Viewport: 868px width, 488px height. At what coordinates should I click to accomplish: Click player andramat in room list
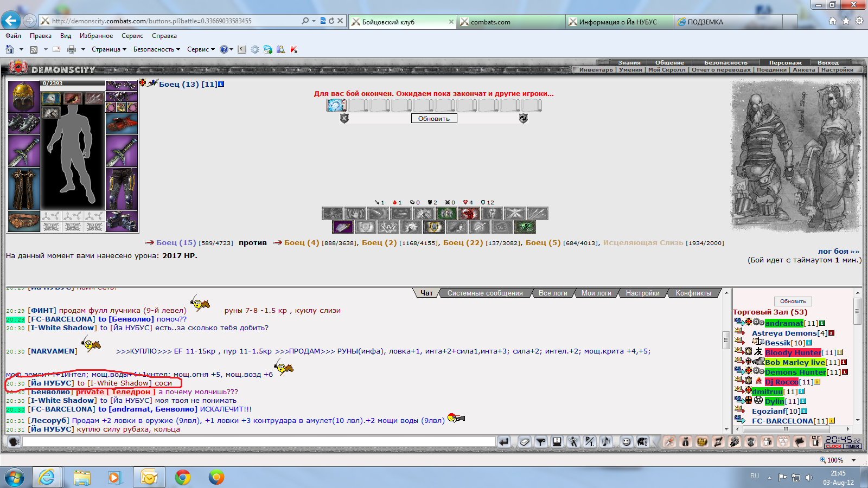click(x=784, y=323)
